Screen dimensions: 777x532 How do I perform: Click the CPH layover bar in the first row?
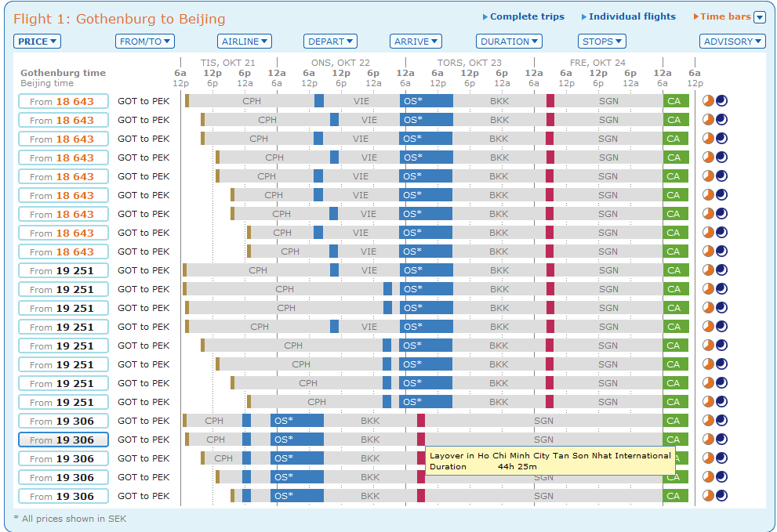tap(252, 101)
